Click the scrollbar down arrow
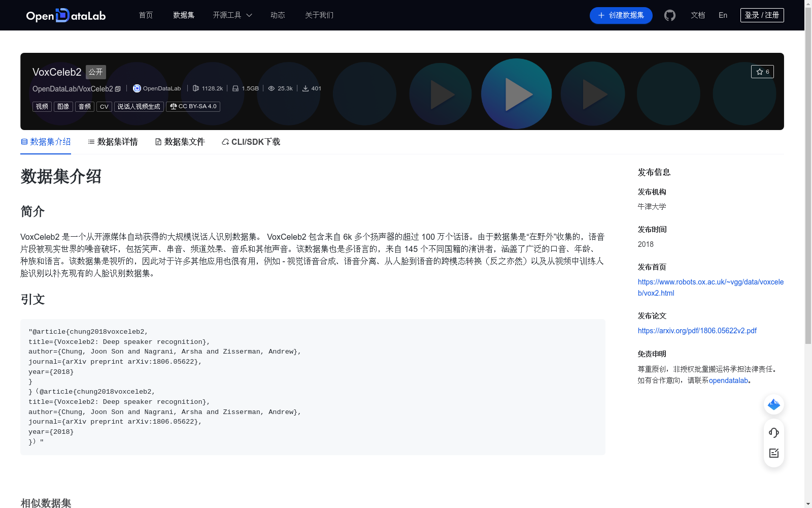This screenshot has height=508, width=812. [808, 504]
